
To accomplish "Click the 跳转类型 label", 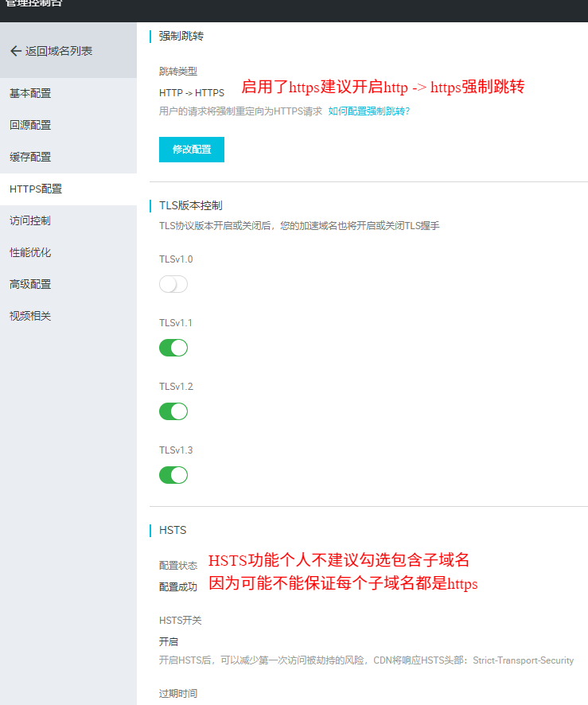I will 178,71.
